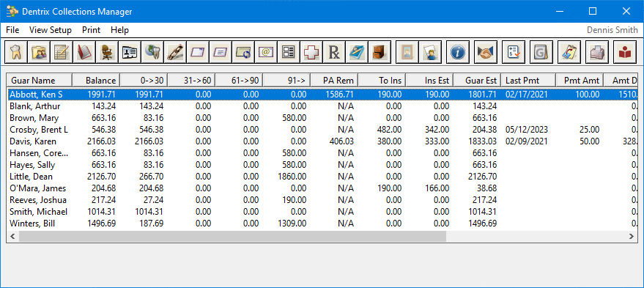Click the horizontal scrollbar right arrow
Screen dimensions: 644x288
pos(632,237)
